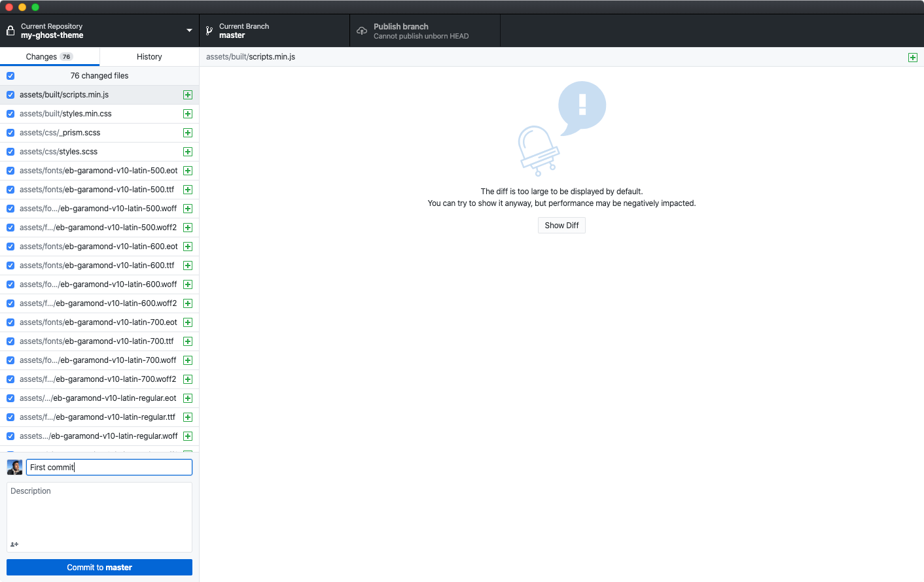Click added icon for eb-garamond-v10-latin-regular.woff

click(x=188, y=436)
